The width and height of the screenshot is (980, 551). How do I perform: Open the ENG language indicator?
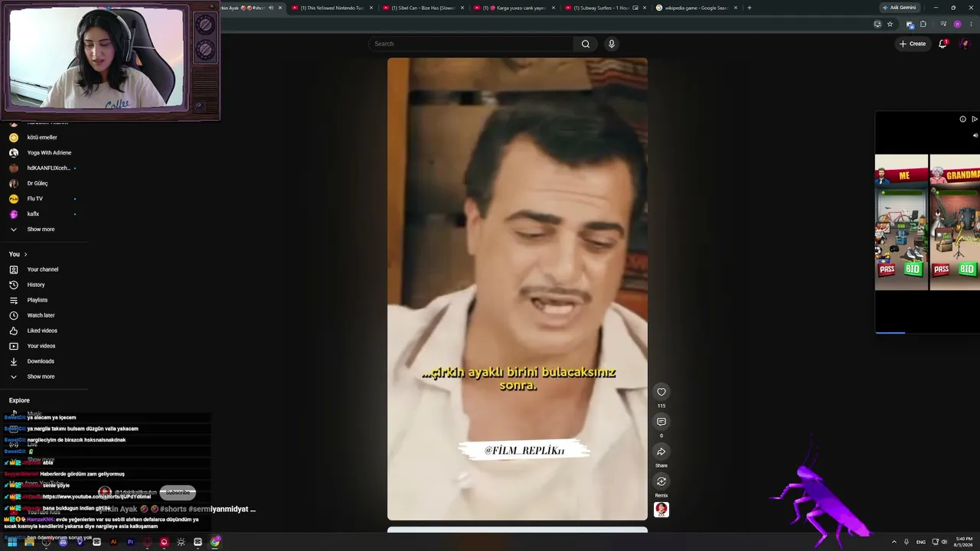tap(920, 542)
